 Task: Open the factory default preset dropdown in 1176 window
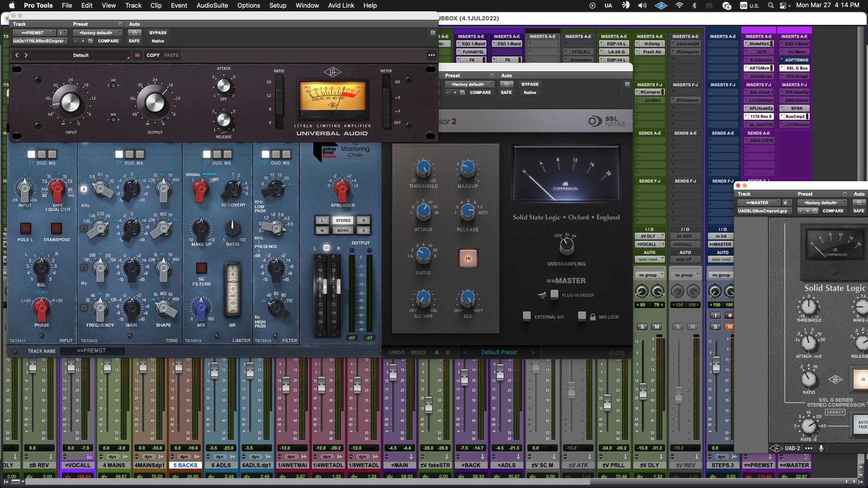coord(97,33)
